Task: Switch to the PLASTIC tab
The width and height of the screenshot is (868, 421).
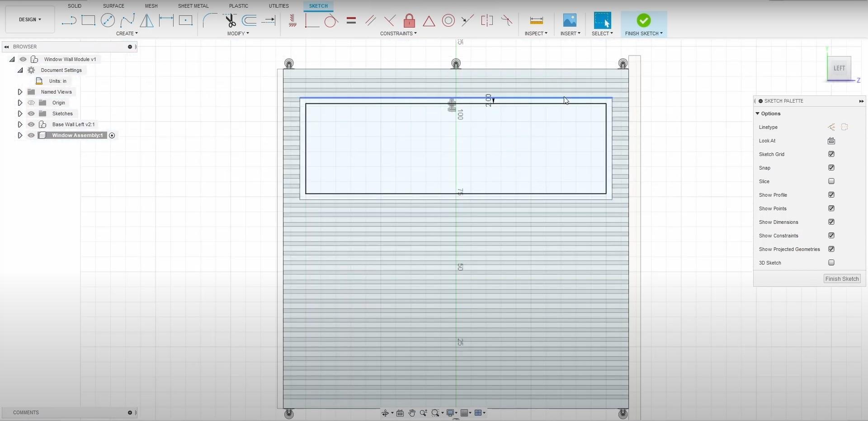Action: click(239, 6)
